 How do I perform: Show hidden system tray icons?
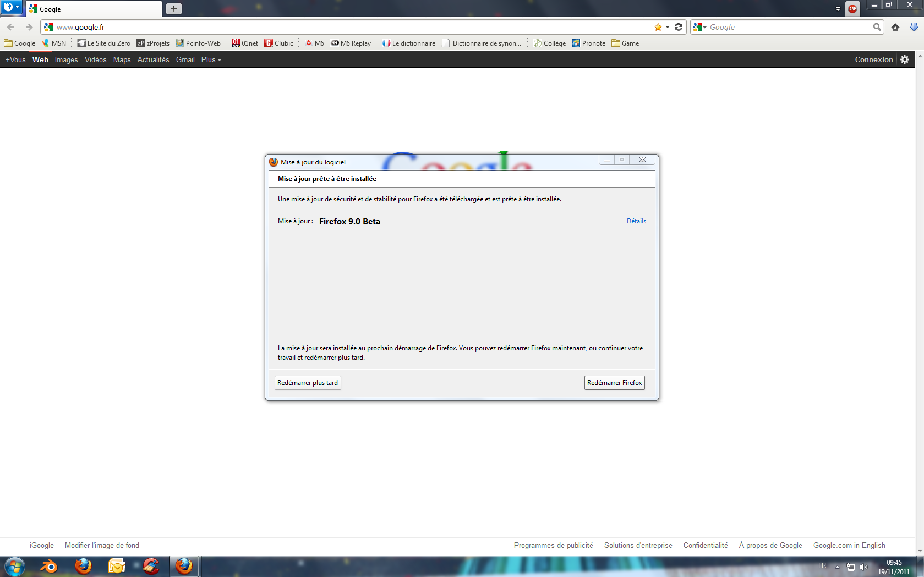pyautogui.click(x=837, y=567)
